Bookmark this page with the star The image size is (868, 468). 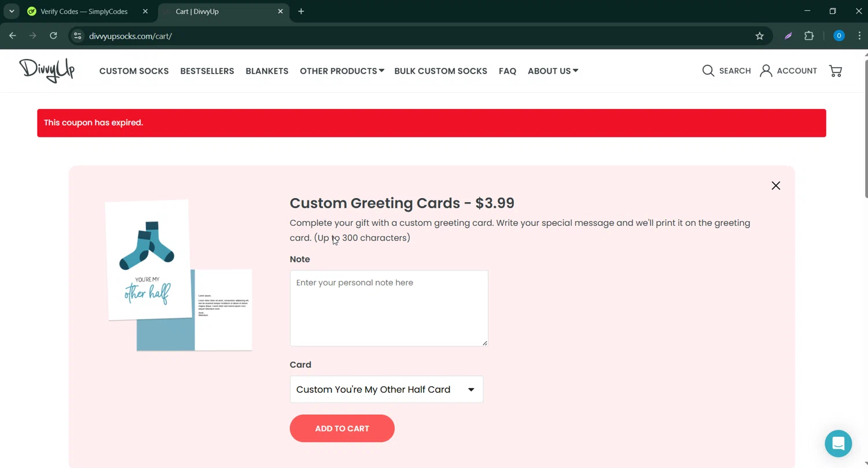coord(760,36)
